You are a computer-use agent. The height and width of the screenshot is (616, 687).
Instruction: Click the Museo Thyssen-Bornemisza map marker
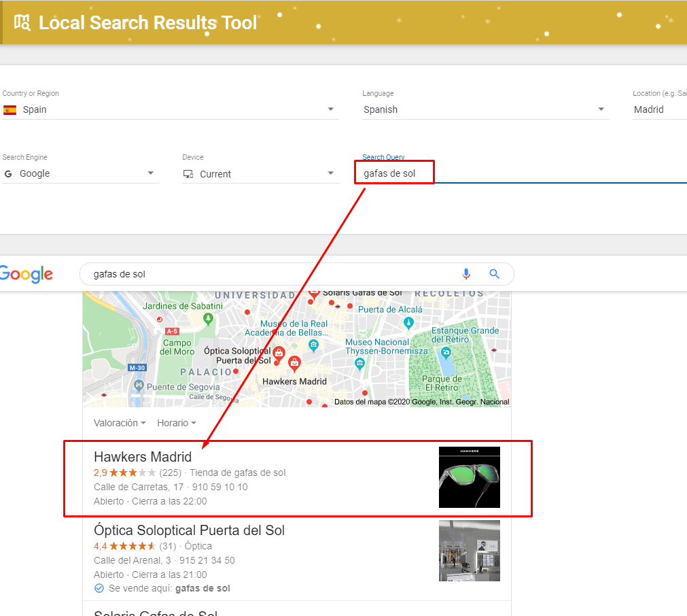click(x=359, y=364)
